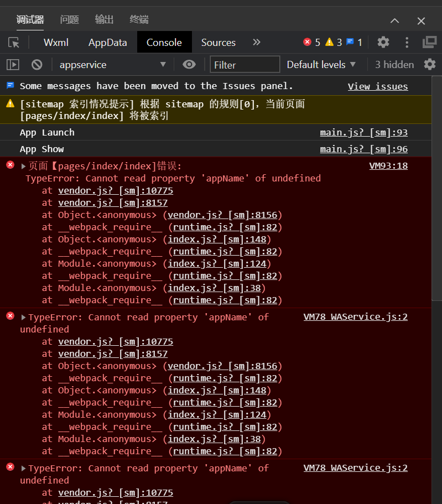The image size is (442, 504).
Task: Open first VM78 WAService.js:2 link
Action: point(356,317)
